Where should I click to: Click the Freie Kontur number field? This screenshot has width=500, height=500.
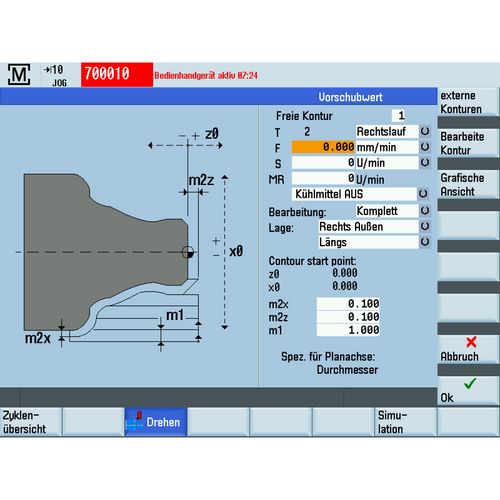[x=398, y=116]
